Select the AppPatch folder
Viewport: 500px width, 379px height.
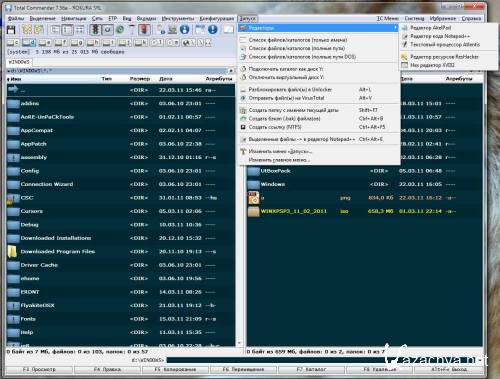[x=121, y=144]
